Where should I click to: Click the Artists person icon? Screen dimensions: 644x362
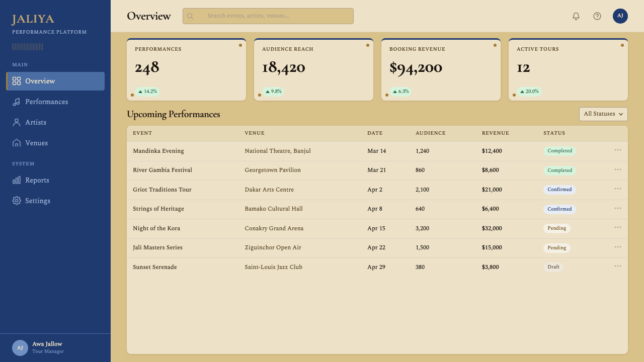pos(17,122)
